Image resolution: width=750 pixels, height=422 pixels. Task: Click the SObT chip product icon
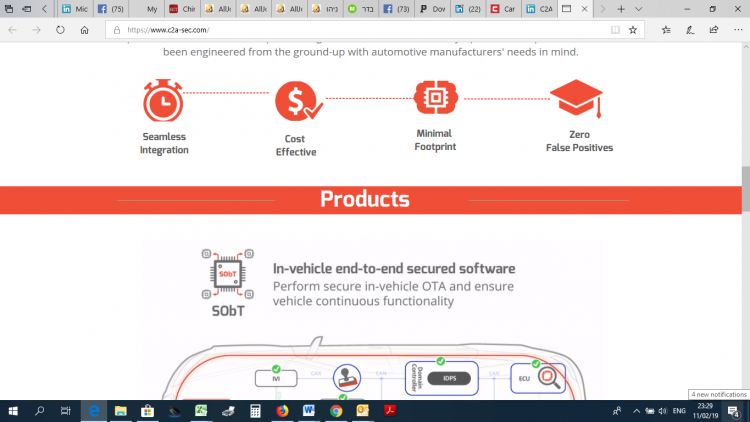[x=228, y=274]
